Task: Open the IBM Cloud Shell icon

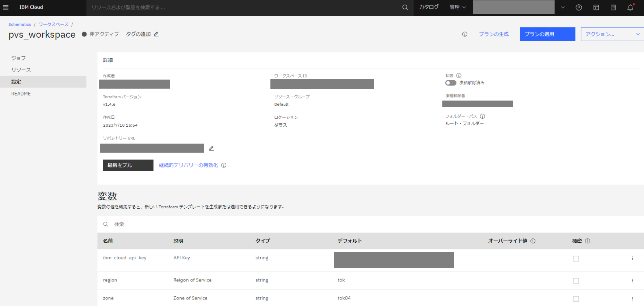Action: pyautogui.click(x=596, y=7)
